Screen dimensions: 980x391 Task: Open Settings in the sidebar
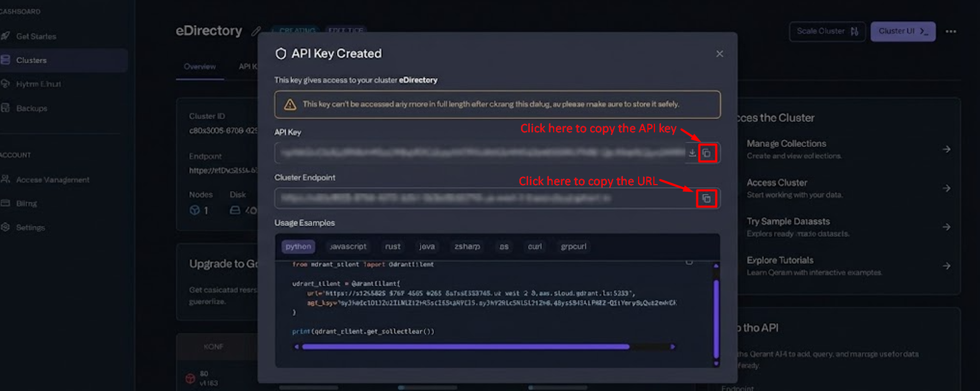tap(30, 228)
